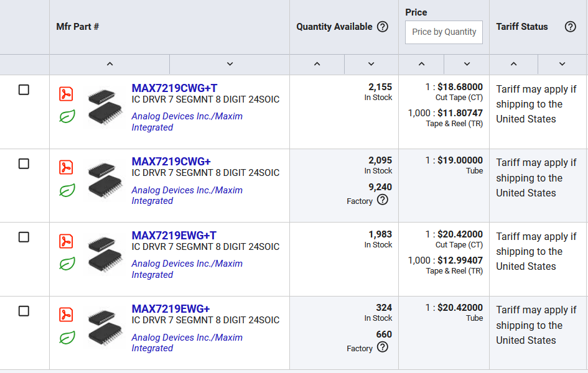Sort Price descending
Image resolution: width=588 pixels, height=373 pixels.
click(x=467, y=64)
